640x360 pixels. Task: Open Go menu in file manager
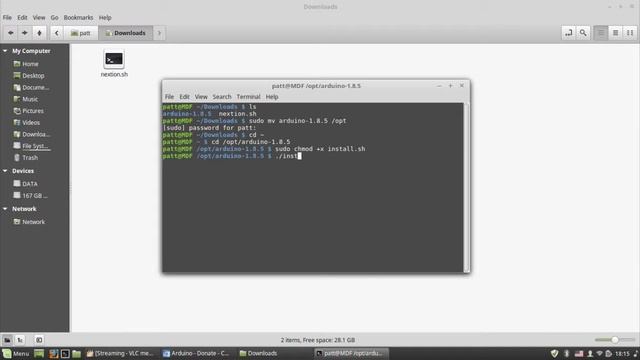(x=54, y=18)
